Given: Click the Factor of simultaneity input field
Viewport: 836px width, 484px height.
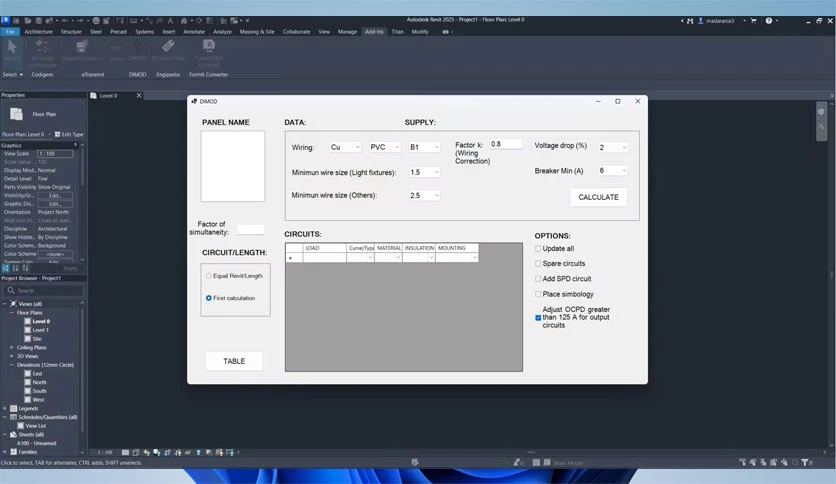Looking at the screenshot, I should tap(251, 230).
